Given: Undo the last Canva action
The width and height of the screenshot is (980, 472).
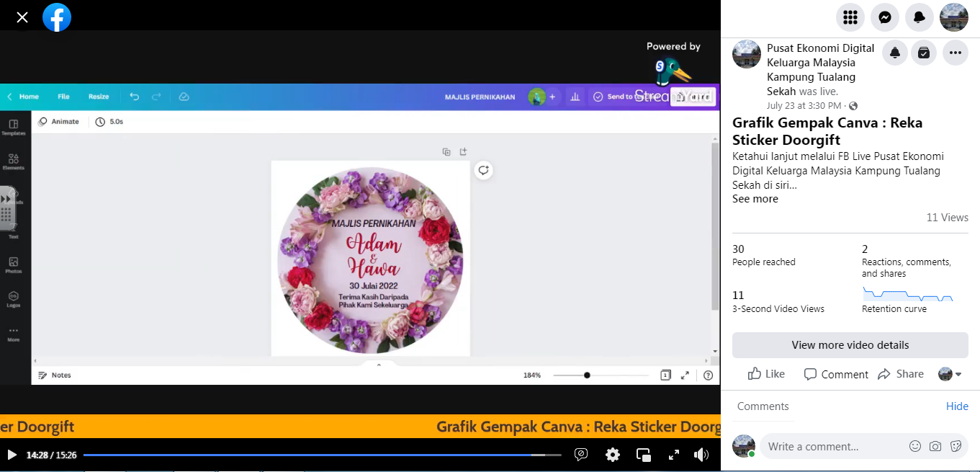Looking at the screenshot, I should 135,97.
